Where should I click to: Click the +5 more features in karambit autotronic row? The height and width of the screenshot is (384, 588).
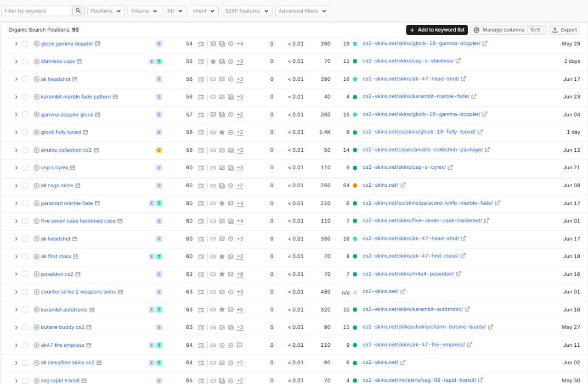click(240, 310)
